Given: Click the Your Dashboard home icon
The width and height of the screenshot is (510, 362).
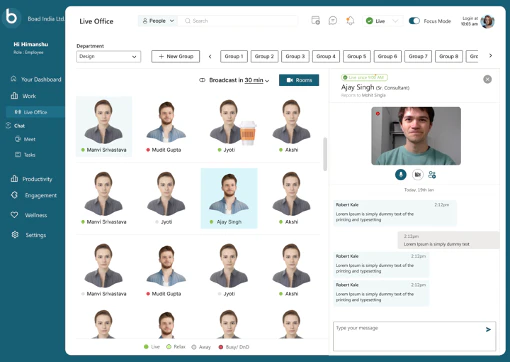Looking at the screenshot, I should tap(14, 79).
